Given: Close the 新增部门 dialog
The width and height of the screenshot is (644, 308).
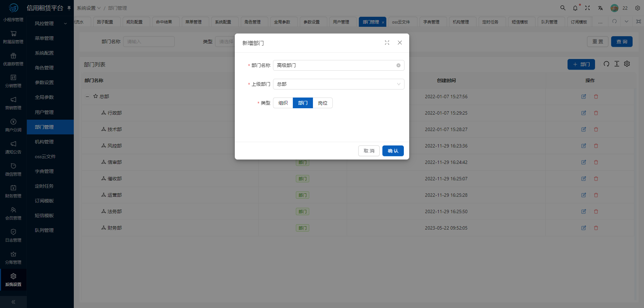Looking at the screenshot, I should 400,43.
